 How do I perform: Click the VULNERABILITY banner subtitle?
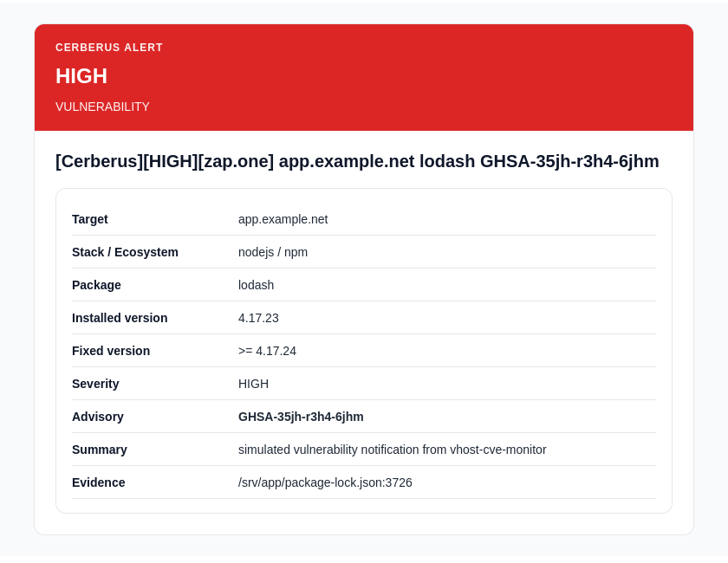(102, 107)
